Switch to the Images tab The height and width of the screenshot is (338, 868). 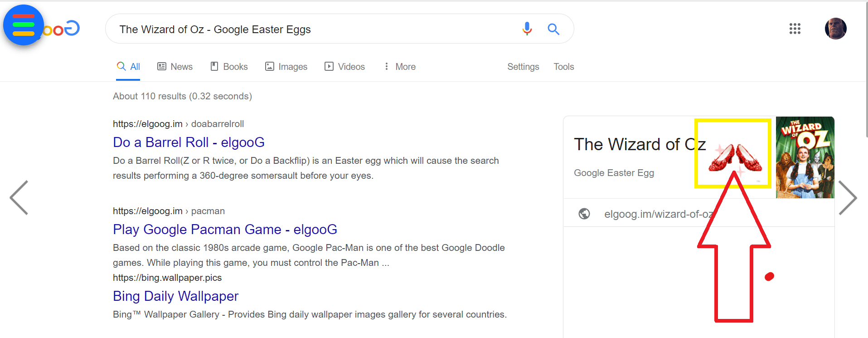pos(286,67)
